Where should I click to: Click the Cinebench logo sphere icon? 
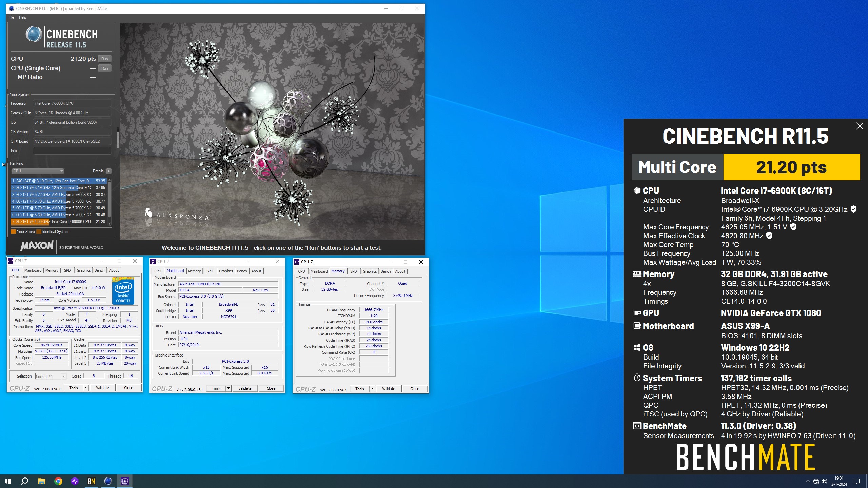34,34
